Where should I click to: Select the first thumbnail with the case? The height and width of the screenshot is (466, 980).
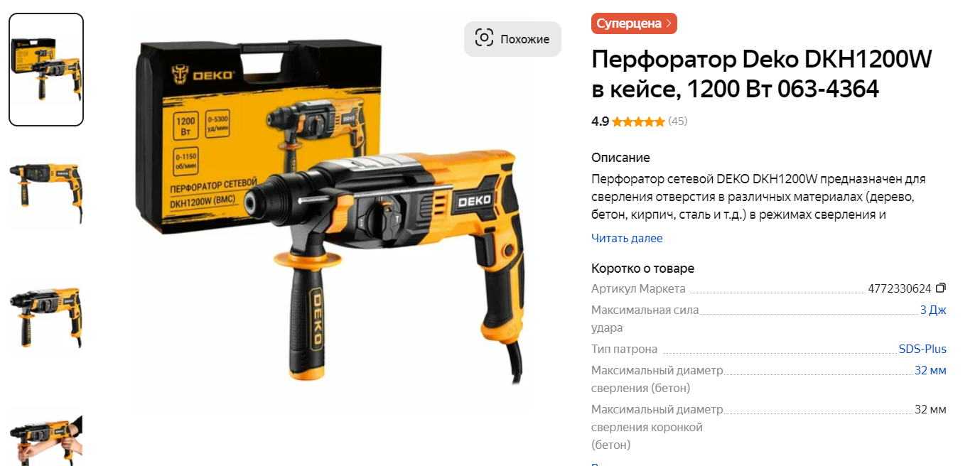click(x=46, y=70)
